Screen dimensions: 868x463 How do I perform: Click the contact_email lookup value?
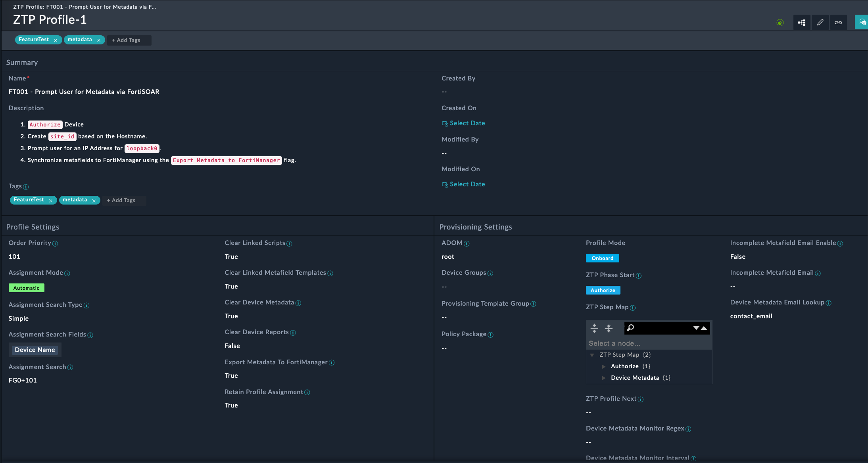pyautogui.click(x=751, y=316)
